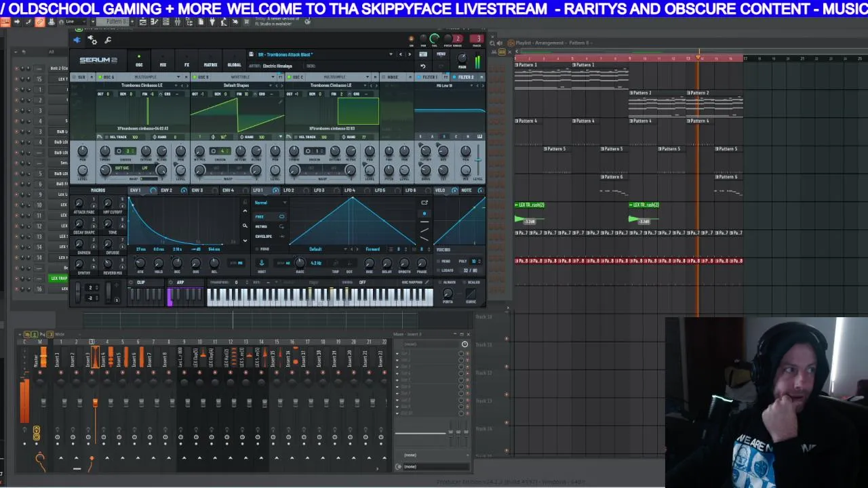Open the LFO Normal mode dropdown
Viewport: 868px width, 488px height.
(270, 203)
